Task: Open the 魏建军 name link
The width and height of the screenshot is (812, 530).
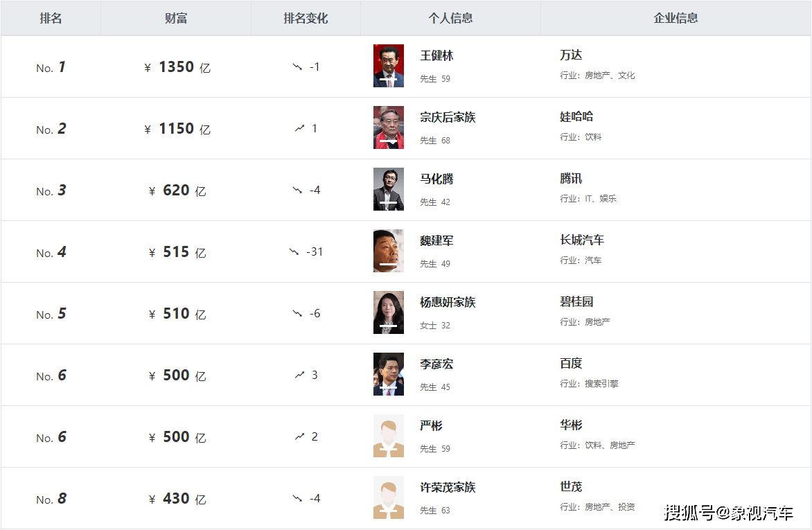Action: pos(436,240)
